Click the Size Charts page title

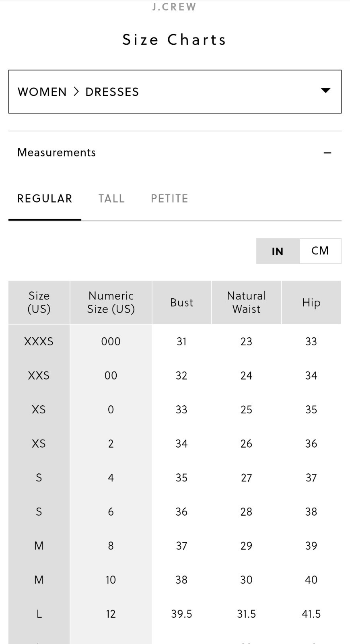[x=175, y=39]
